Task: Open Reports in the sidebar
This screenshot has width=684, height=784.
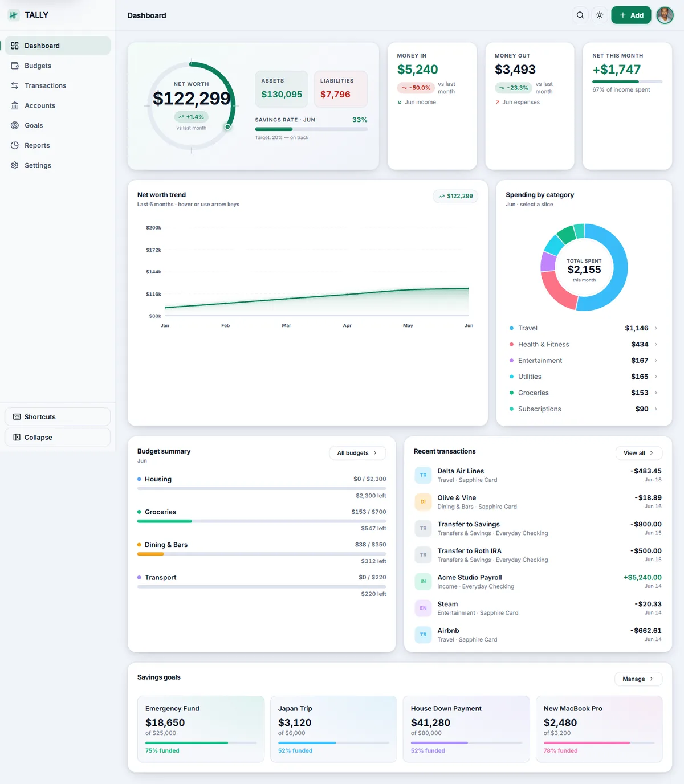Action: tap(58, 145)
